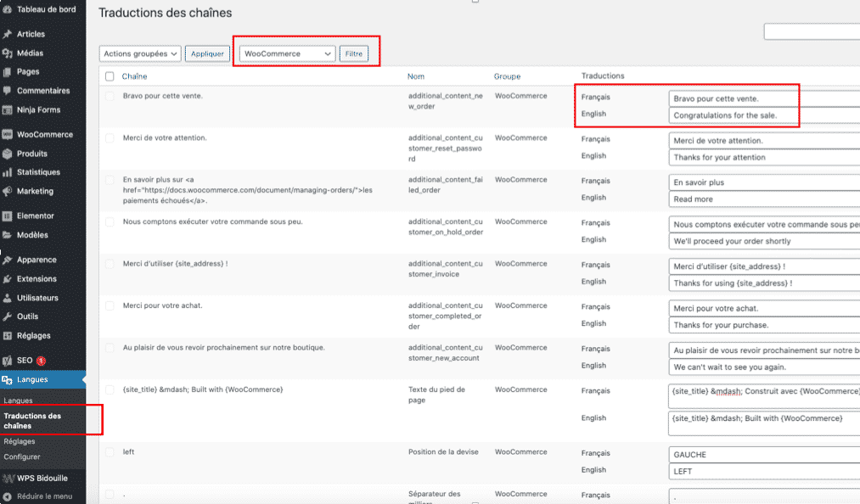The width and height of the screenshot is (860, 504).
Task: Open Extensions via the plugin icon
Action: [x=8, y=278]
